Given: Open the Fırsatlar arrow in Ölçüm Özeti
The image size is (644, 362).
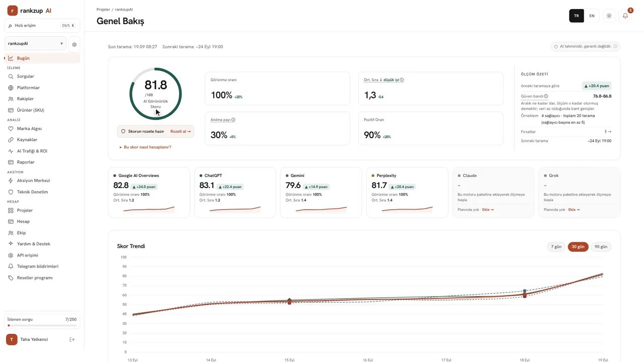Looking at the screenshot, I should (x=608, y=132).
